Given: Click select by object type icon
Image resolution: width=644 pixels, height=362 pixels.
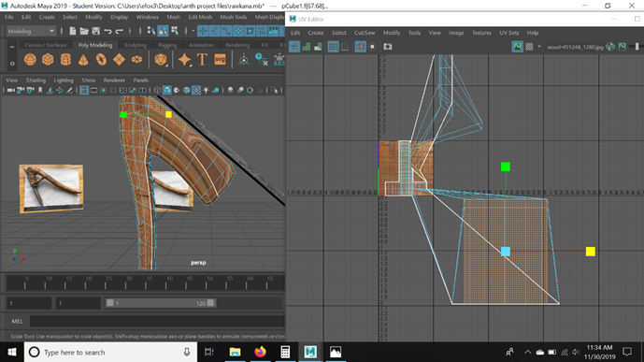Looking at the screenshot, I should coord(163,31).
